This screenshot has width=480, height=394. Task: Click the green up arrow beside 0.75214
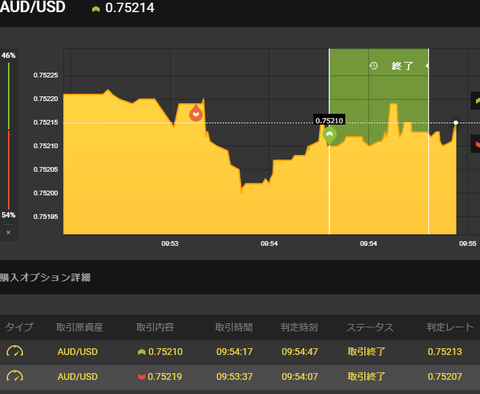tap(96, 9)
